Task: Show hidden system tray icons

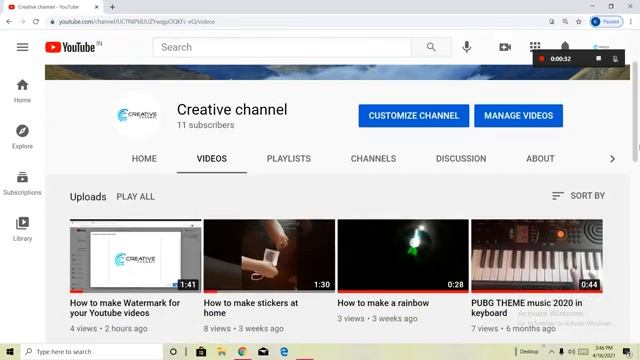Action: point(551,351)
